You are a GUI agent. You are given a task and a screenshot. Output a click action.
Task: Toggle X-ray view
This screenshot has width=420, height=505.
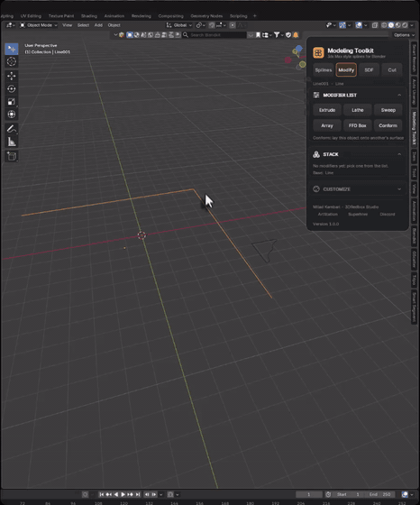point(375,25)
